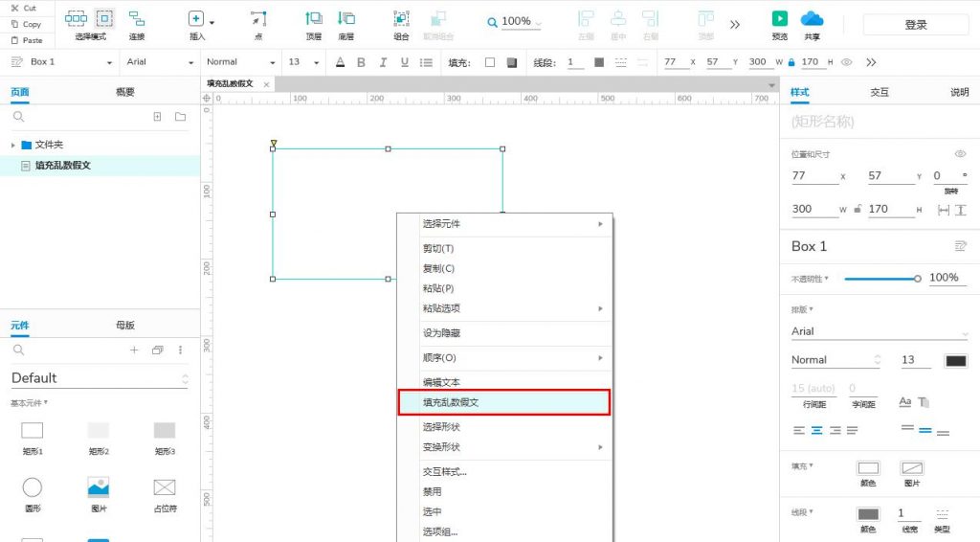Bring to front with 顶层 icon
Viewport: 980px width, 542px height.
coord(313,18)
